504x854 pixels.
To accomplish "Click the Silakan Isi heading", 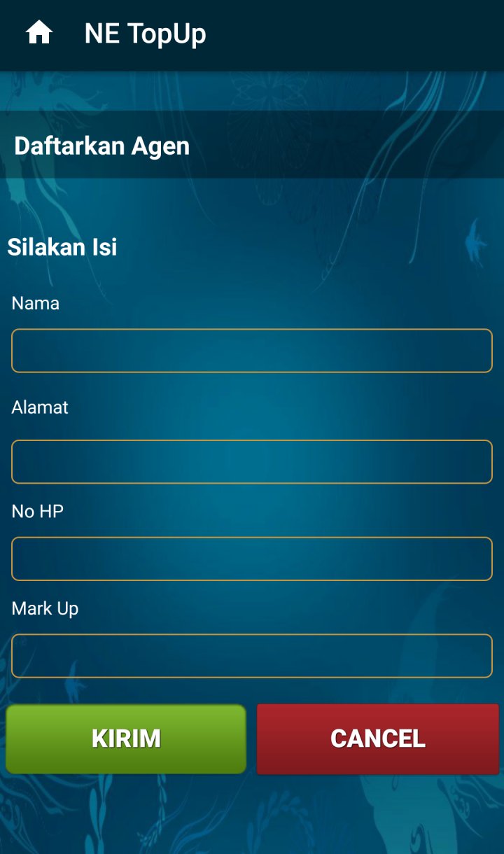I will pyautogui.click(x=62, y=247).
